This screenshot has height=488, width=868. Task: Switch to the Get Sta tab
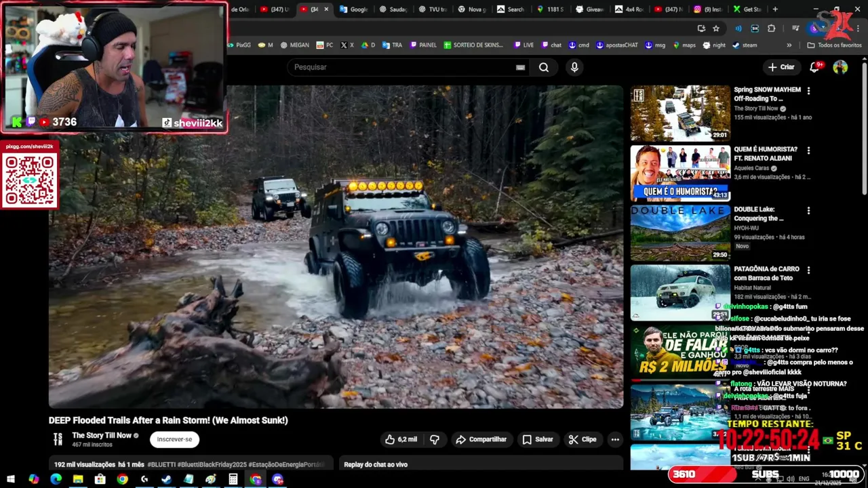click(747, 9)
